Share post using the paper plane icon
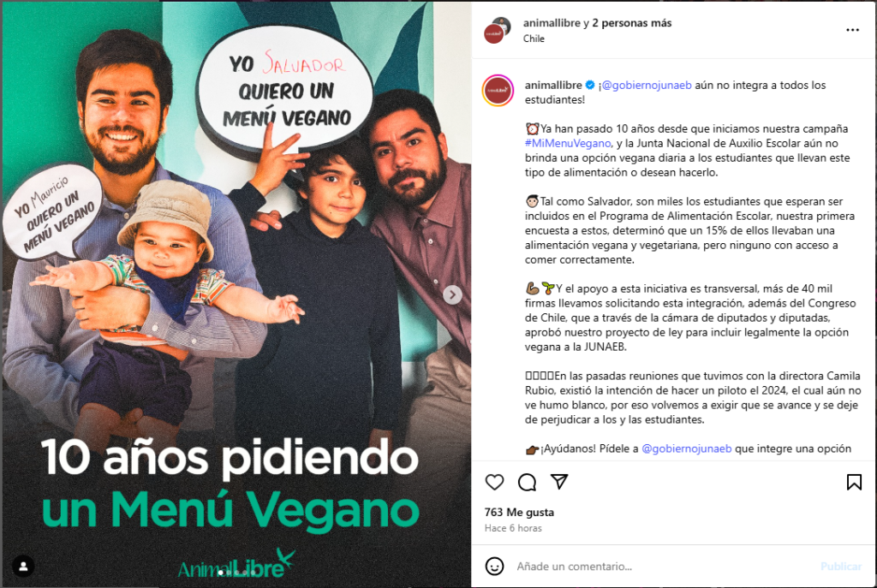The height and width of the screenshot is (588, 877). tap(559, 481)
